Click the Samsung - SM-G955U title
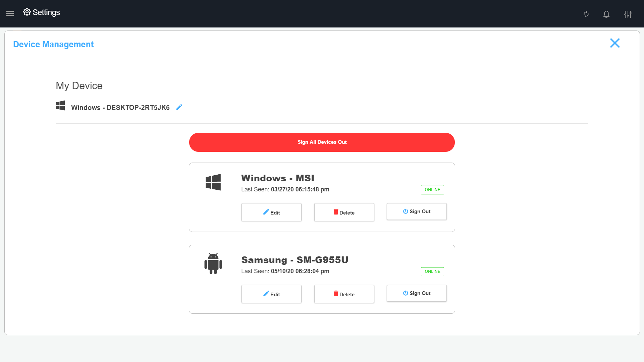This screenshot has height=362, width=644. tap(294, 260)
